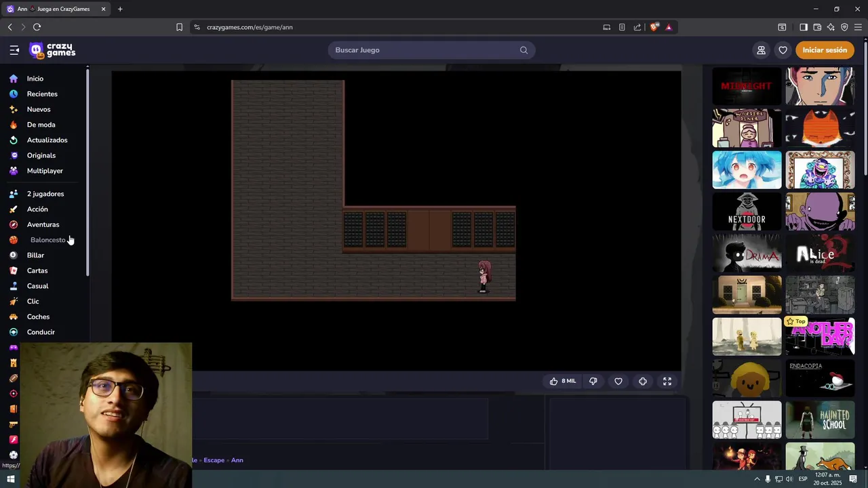Open the Wayside Diner game thumbnail
868x488 pixels.
pyautogui.click(x=747, y=128)
